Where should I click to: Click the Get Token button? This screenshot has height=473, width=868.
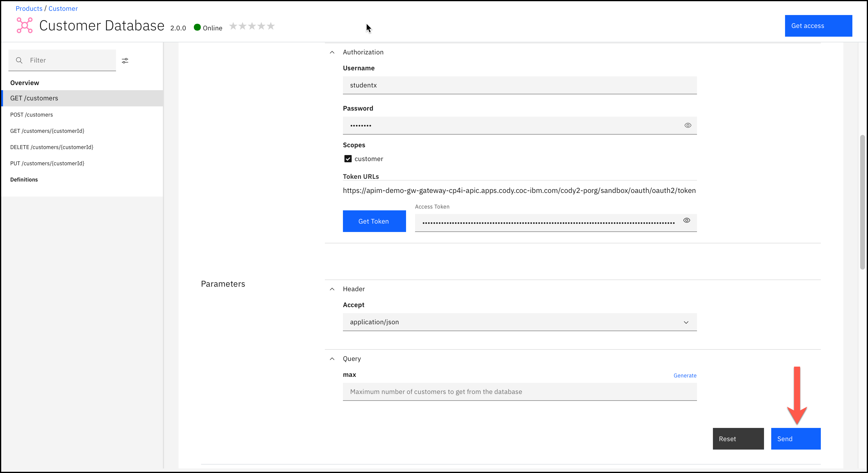374,221
